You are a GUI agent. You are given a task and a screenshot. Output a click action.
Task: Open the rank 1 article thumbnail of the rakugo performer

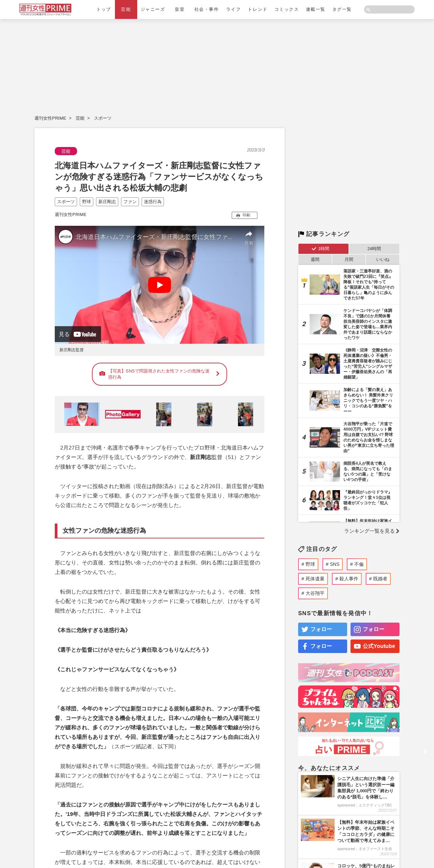tap(325, 285)
